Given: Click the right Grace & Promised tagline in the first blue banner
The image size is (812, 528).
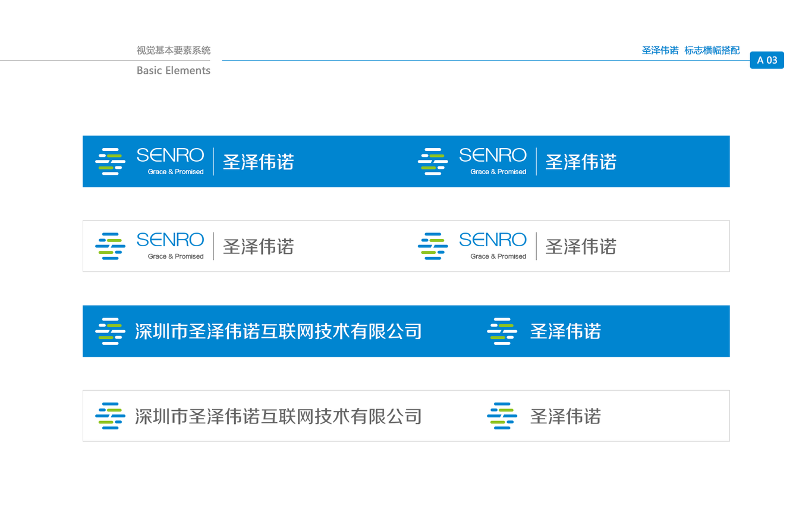Looking at the screenshot, I should (x=498, y=172).
